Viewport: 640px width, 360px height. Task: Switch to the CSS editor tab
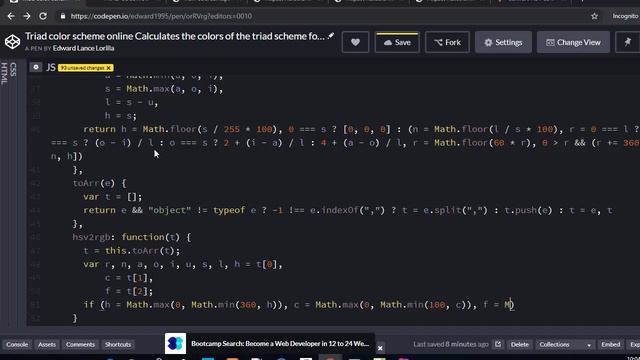point(13,69)
